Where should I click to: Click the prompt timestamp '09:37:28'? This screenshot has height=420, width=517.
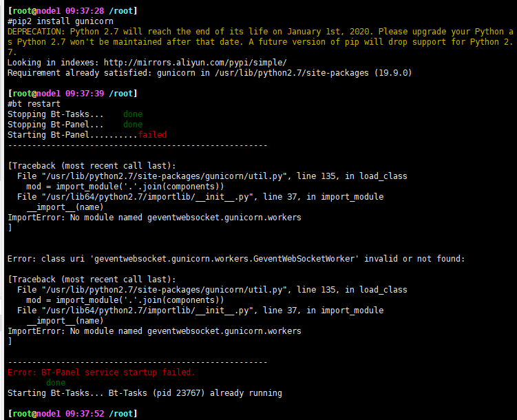85,11
